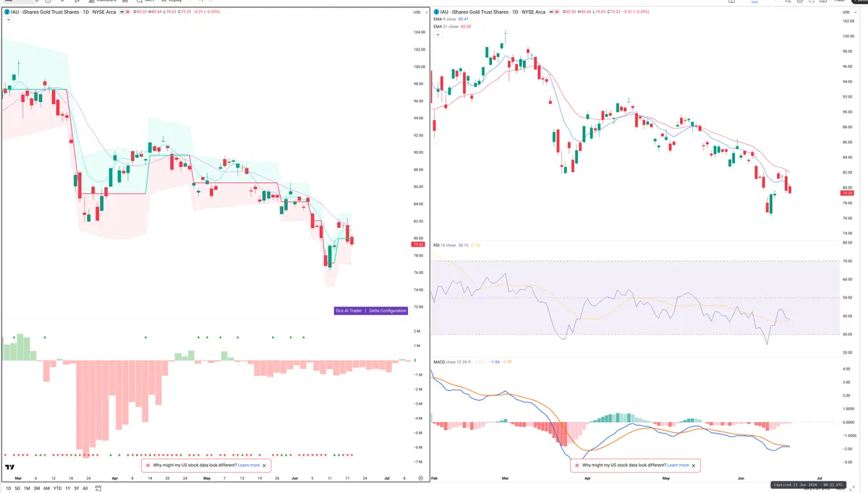Switch to the YTD time range
The image size is (868, 493).
pyautogui.click(x=57, y=488)
